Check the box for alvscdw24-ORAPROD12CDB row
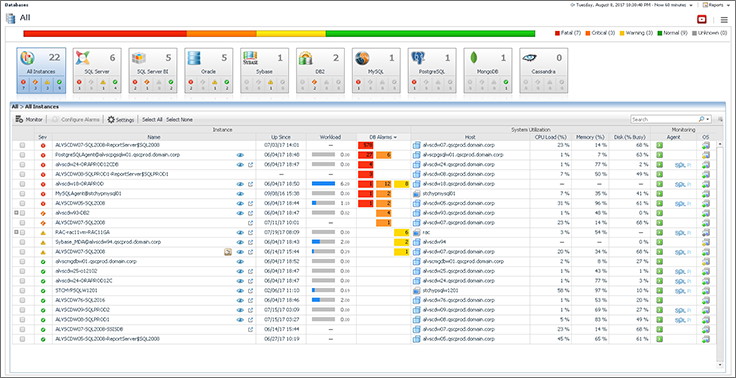This screenshot has height=378, width=736. click(22, 165)
